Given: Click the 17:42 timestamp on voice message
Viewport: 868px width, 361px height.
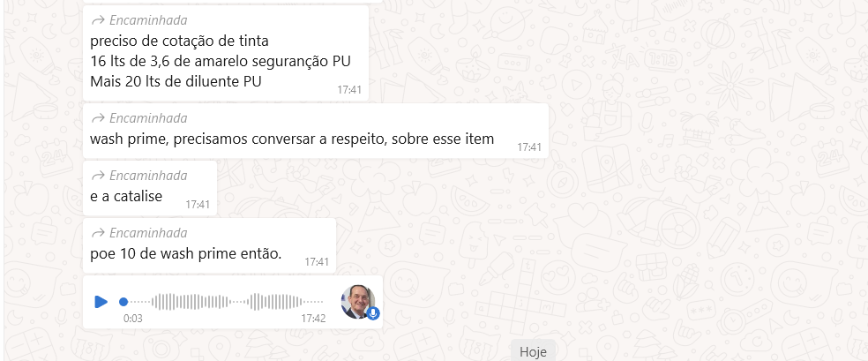Looking at the screenshot, I should (x=313, y=319).
